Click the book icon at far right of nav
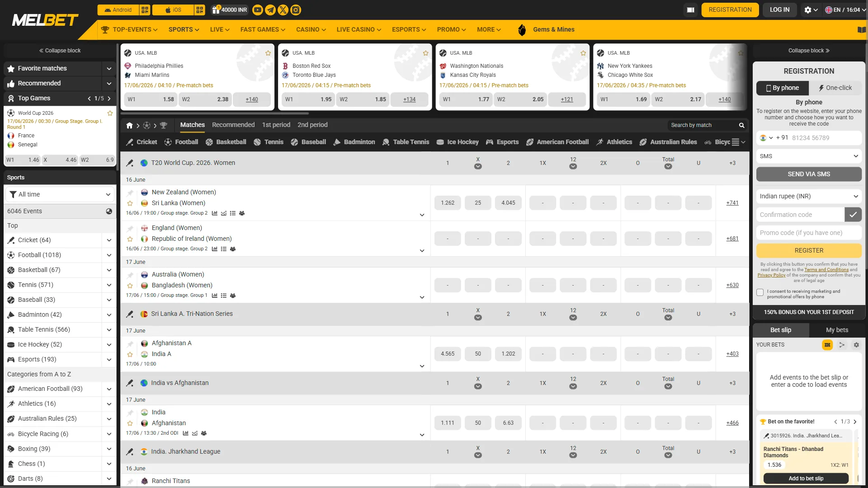The width and height of the screenshot is (868, 488). (862, 30)
